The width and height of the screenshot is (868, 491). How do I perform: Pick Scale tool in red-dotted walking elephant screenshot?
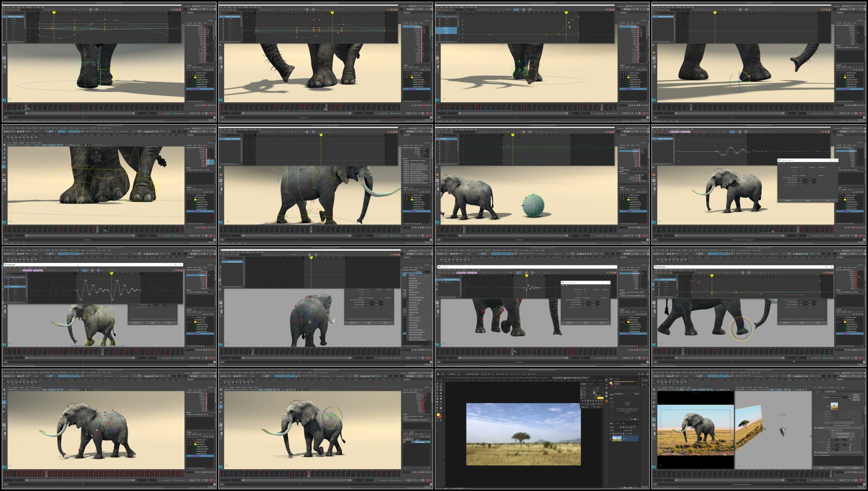pos(4,412)
